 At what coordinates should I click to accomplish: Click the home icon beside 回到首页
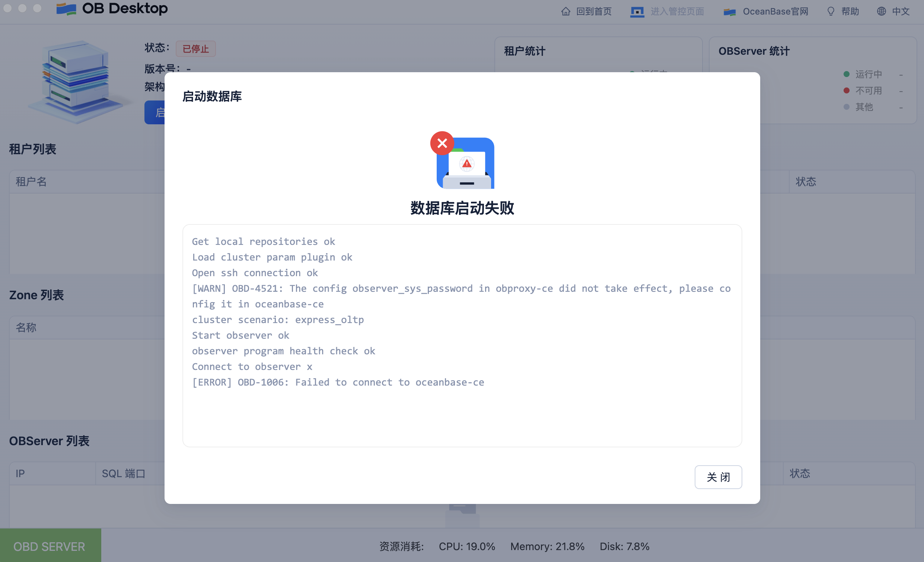point(565,12)
